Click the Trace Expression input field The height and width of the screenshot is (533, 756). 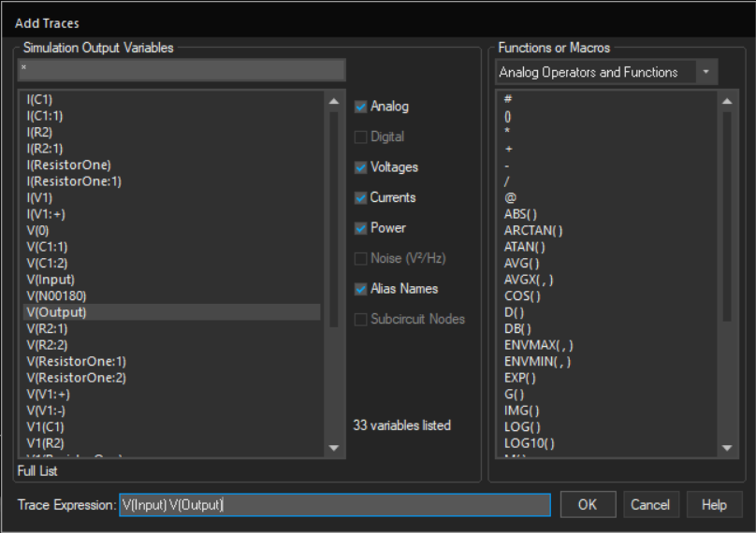(335, 505)
